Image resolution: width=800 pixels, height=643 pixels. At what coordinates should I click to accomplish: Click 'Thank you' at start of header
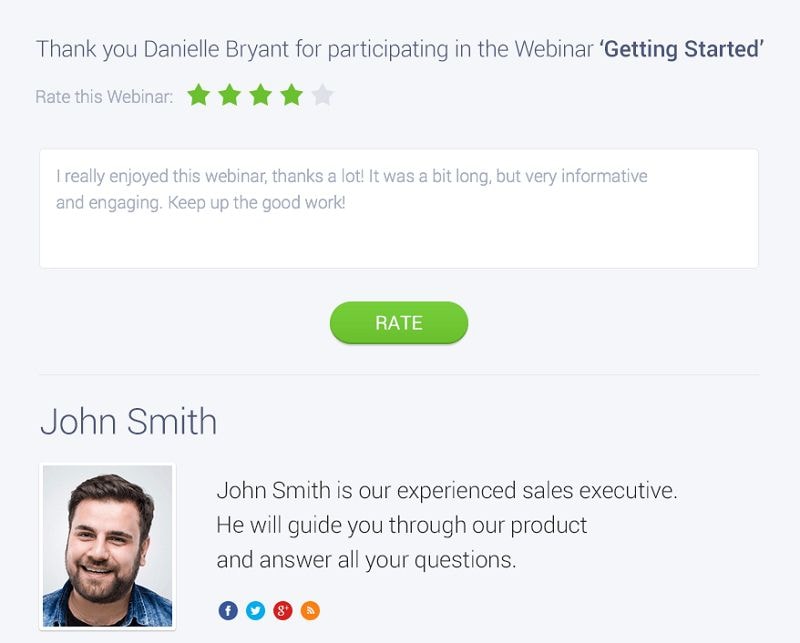point(86,49)
